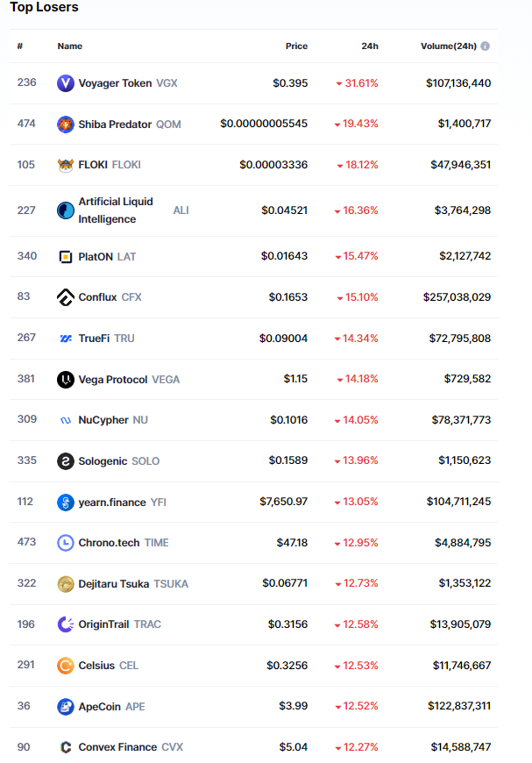The image size is (532, 763).
Task: Click the Celsius CEL logo icon
Action: tap(66, 666)
